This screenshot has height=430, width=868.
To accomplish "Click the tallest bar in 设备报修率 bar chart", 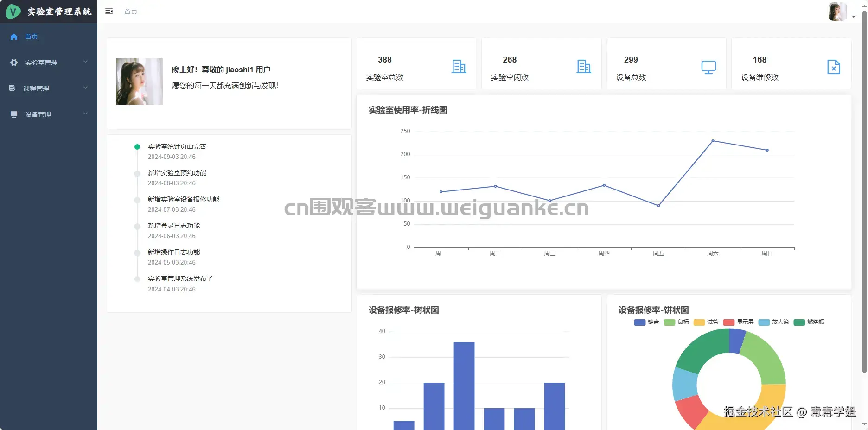I will click(x=464, y=386).
